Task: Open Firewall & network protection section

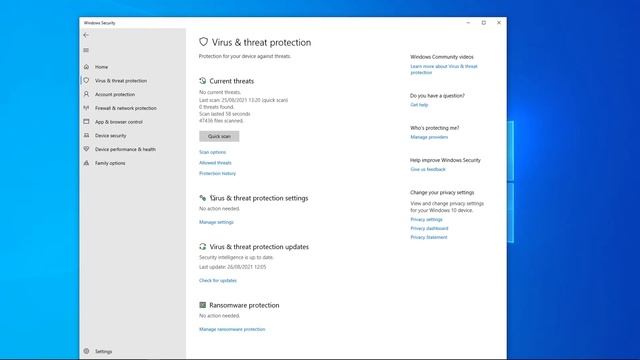Action: click(126, 108)
